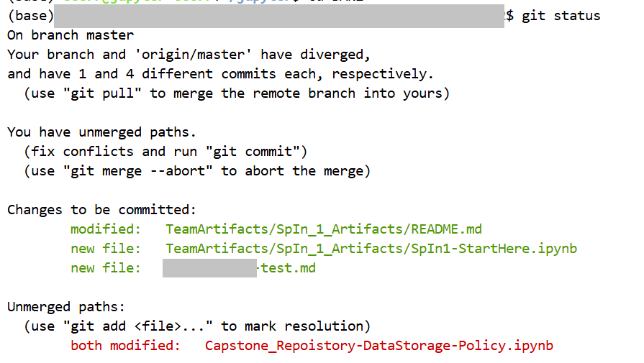Viewport: 644px width, 363px height.
Task: Click the '-test.md' new file entry
Action: click(x=286, y=268)
